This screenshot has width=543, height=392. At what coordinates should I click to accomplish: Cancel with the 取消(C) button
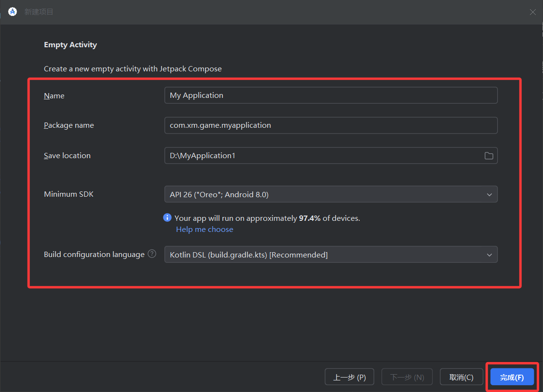[461, 377]
